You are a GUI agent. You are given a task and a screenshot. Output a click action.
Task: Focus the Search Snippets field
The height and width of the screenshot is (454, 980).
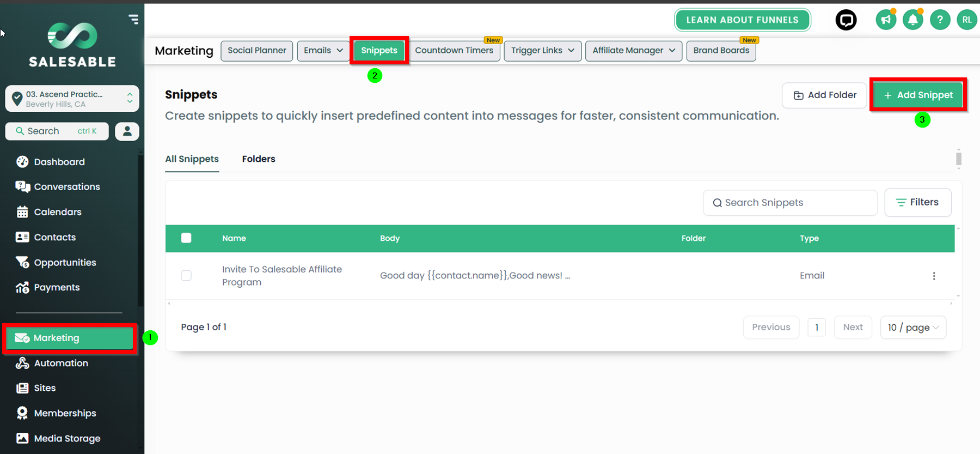(790, 203)
